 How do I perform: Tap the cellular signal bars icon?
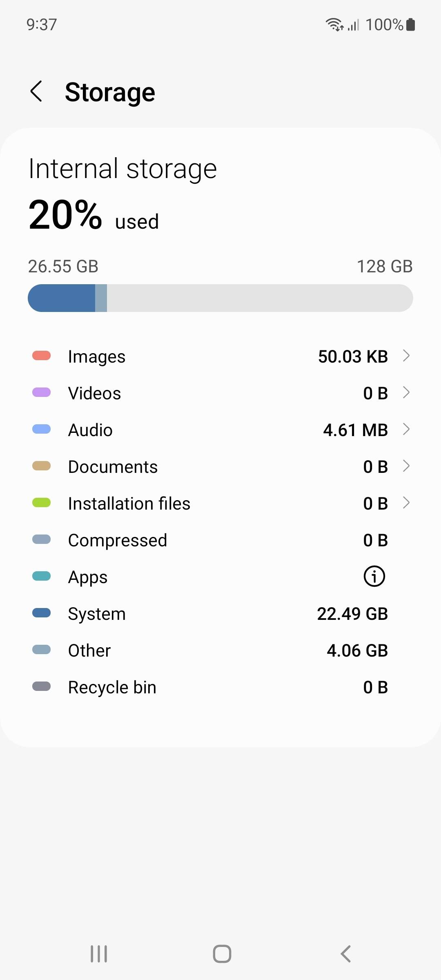[353, 25]
